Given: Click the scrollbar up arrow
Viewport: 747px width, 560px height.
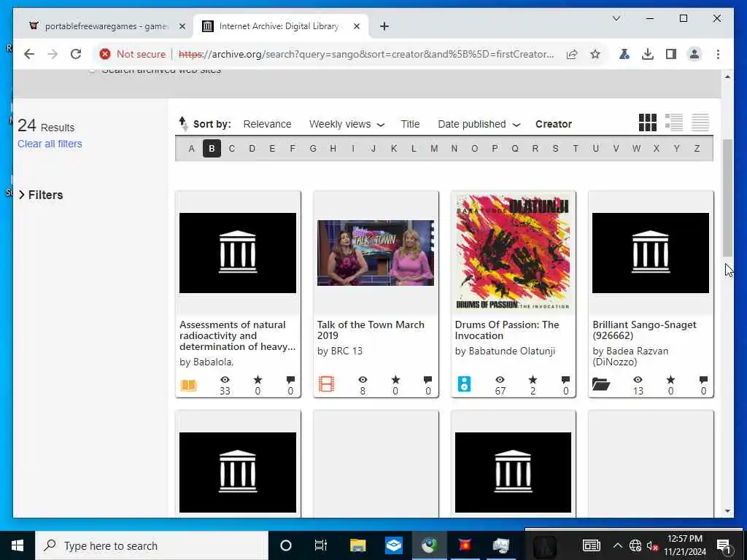Looking at the screenshot, I should [x=727, y=77].
